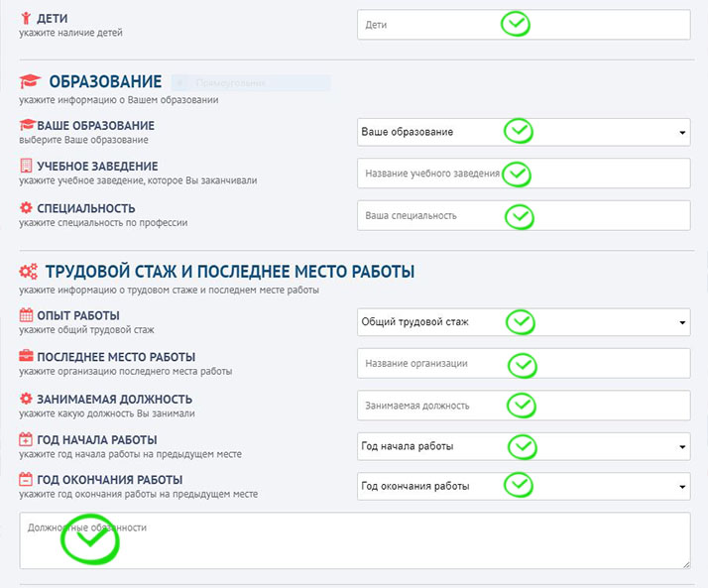This screenshot has height=588, width=708.
Task: Click the gears icon beside ТРУДОВОЙ СТАЖ heading
Action: coord(30,272)
